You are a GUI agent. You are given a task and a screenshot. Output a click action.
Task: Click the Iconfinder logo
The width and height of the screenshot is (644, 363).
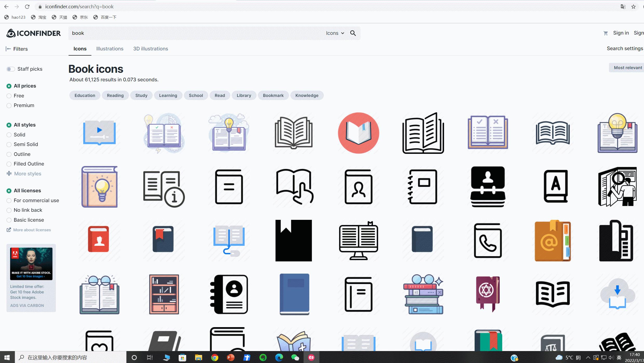tap(33, 33)
